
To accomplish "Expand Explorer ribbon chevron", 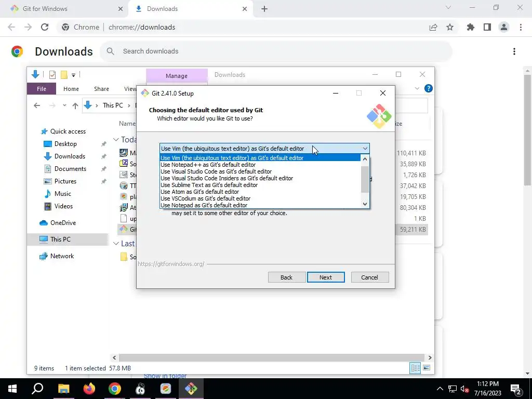I will pos(417,88).
